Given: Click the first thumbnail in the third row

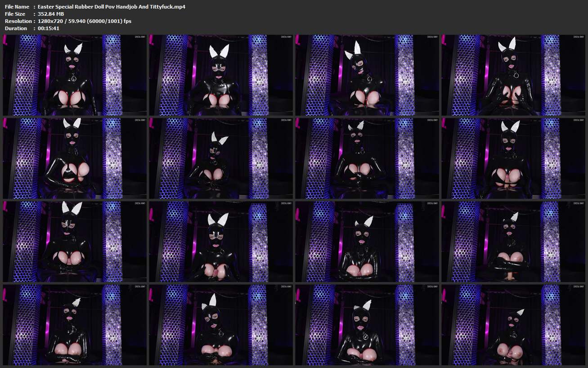Looking at the screenshot, I should tap(75, 242).
